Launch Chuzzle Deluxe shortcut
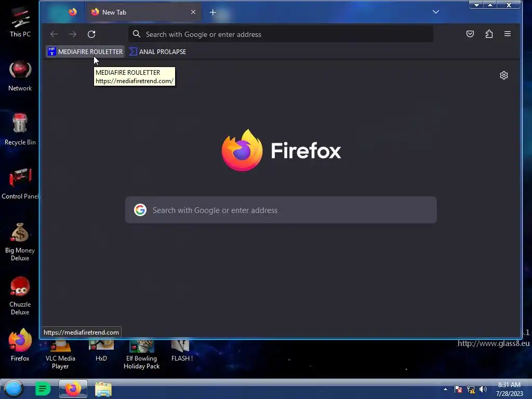The image size is (532, 399). 20,296
